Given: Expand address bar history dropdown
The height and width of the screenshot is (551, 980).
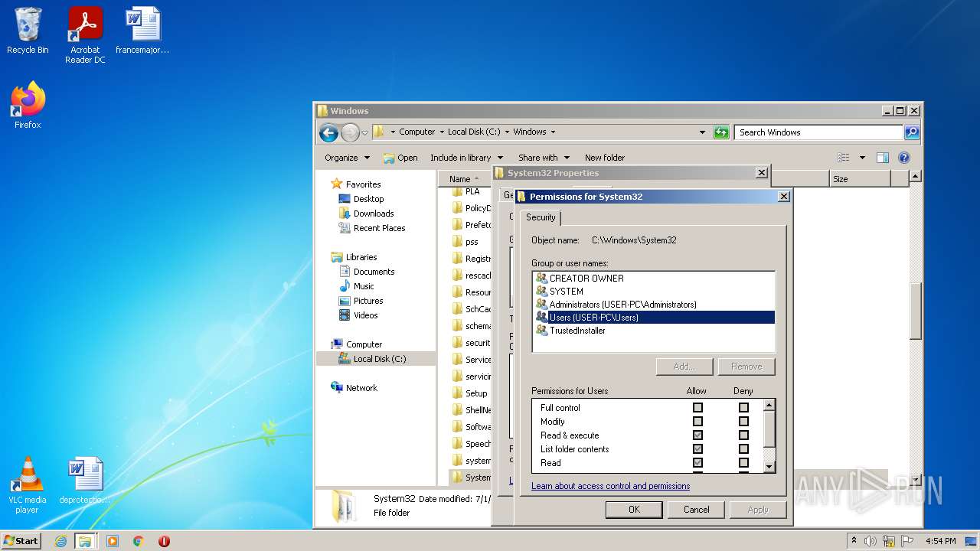Looking at the screenshot, I should point(702,132).
